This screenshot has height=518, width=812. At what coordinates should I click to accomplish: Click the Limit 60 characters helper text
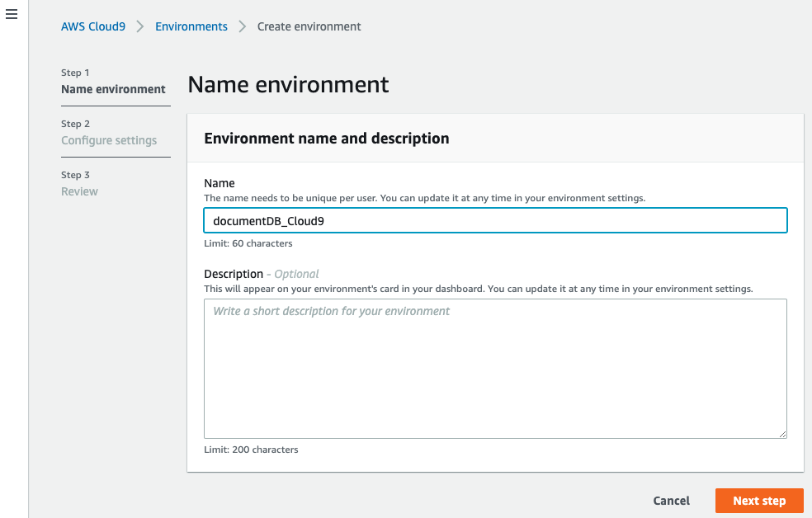tap(248, 243)
